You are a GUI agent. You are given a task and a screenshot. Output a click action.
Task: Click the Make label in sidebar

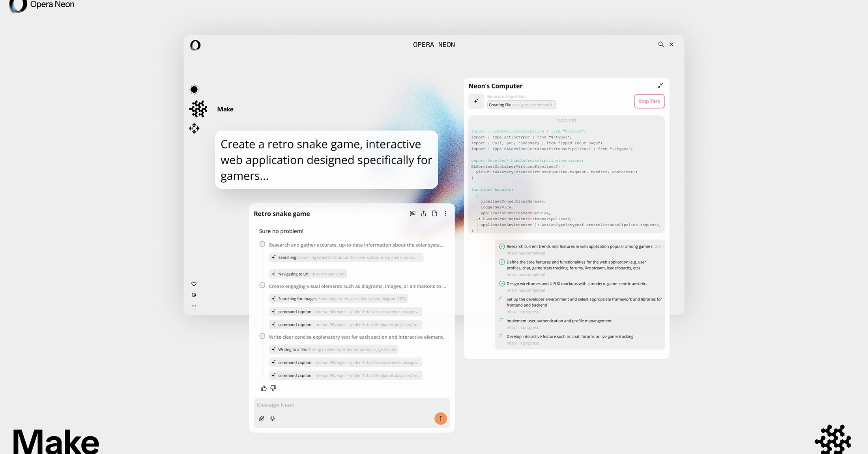(x=225, y=109)
